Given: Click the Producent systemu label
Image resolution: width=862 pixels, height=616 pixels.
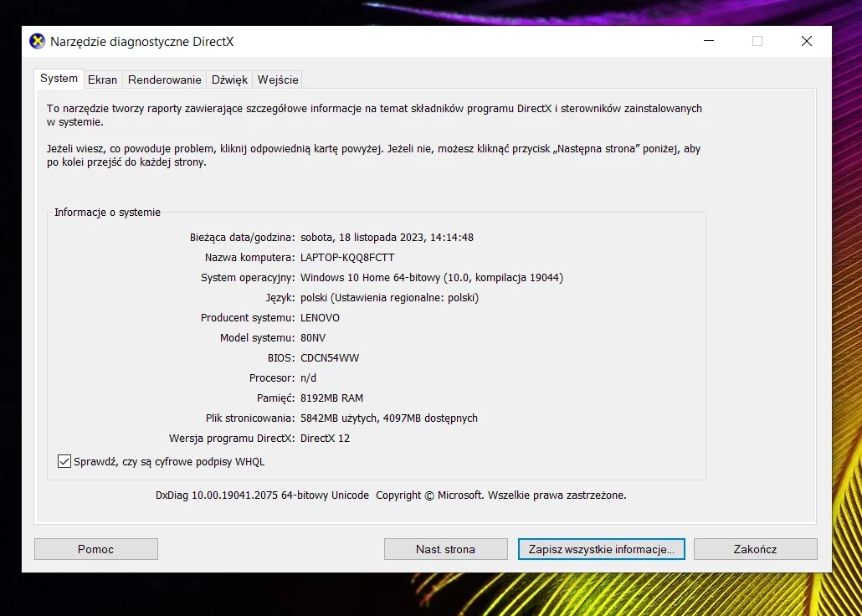Looking at the screenshot, I should (x=248, y=318).
